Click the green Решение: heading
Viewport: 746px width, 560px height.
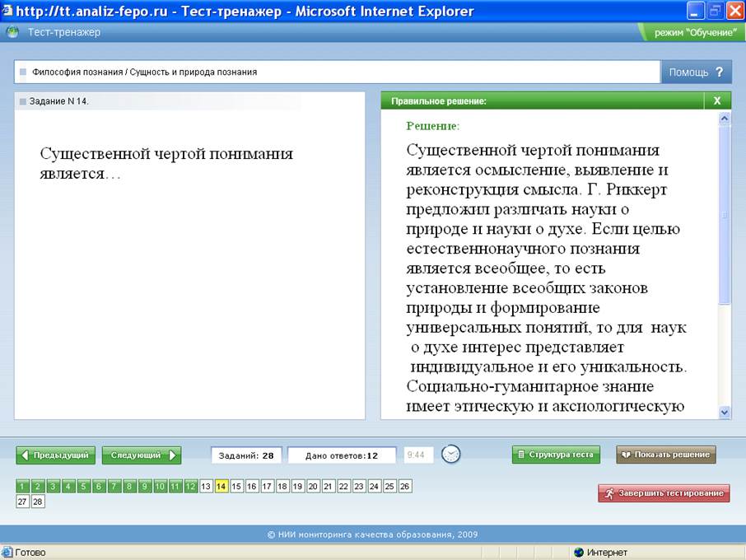(432, 126)
